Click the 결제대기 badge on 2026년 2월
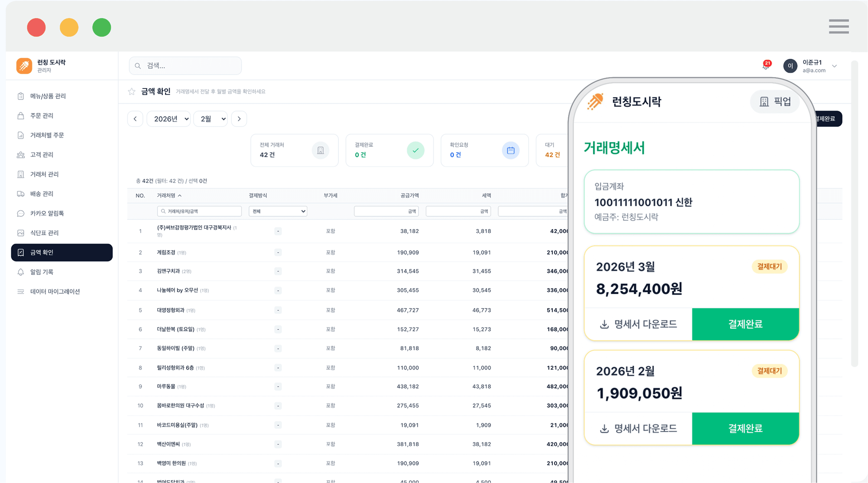 pos(769,371)
